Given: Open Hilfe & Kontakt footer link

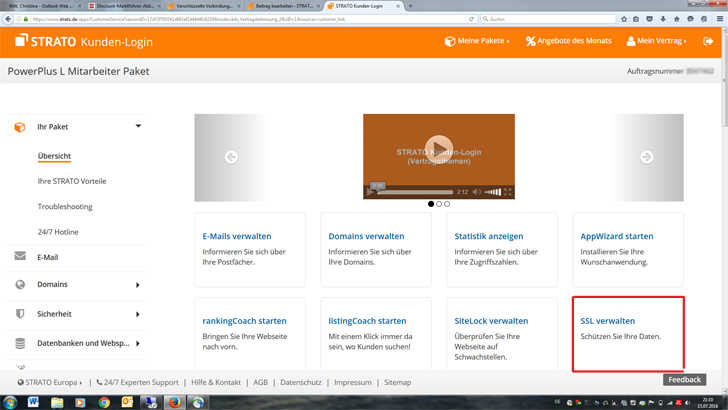Looking at the screenshot, I should coord(216,383).
